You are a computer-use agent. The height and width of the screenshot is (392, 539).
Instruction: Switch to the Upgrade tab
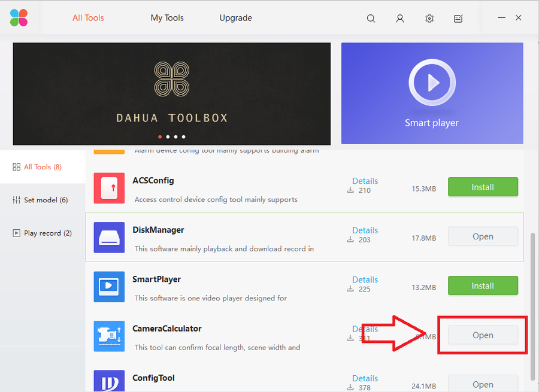pyautogui.click(x=236, y=18)
